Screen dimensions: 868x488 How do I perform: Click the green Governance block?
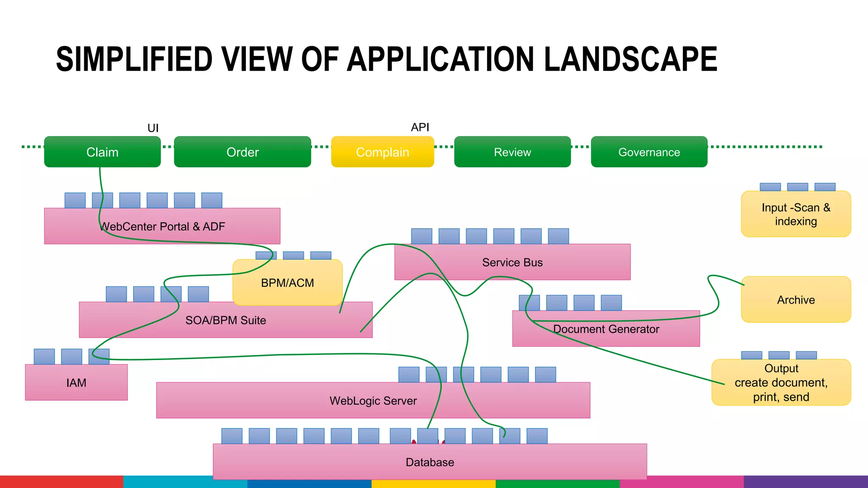tap(649, 152)
